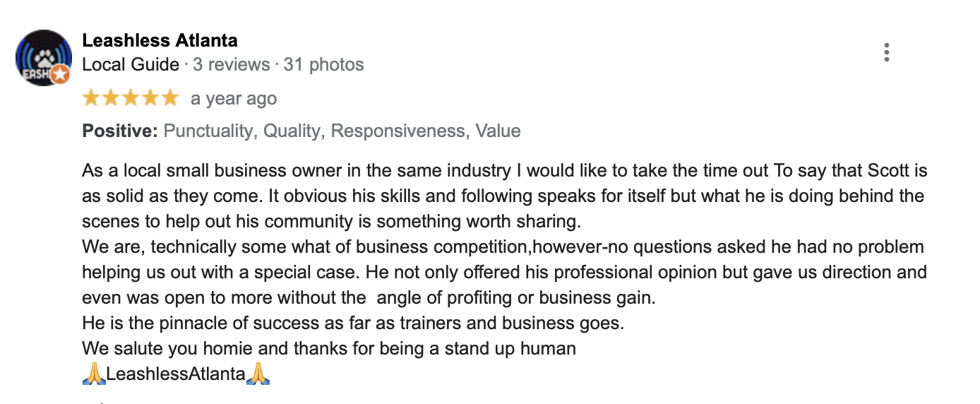This screenshot has width=980, height=404.
Task: Click the first gold rating star
Action: 92,98
